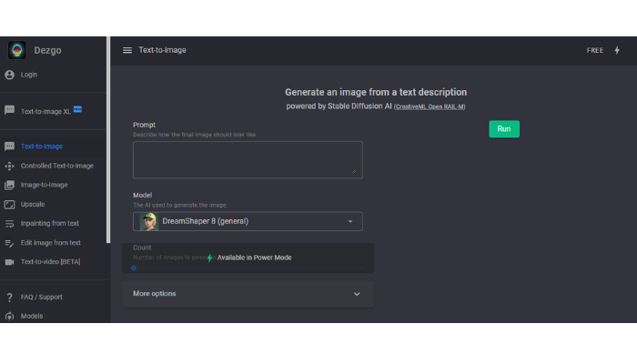Click the Text-to-Image header title

[163, 50]
